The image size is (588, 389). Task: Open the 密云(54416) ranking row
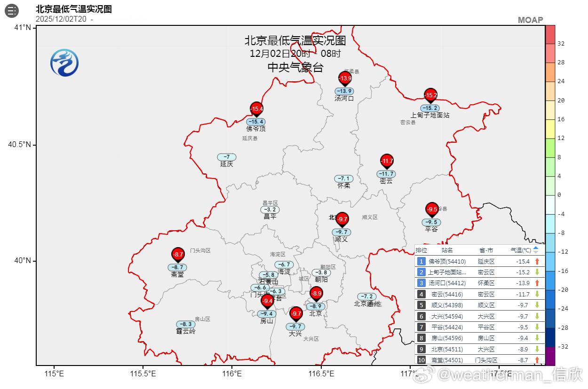pos(479,294)
